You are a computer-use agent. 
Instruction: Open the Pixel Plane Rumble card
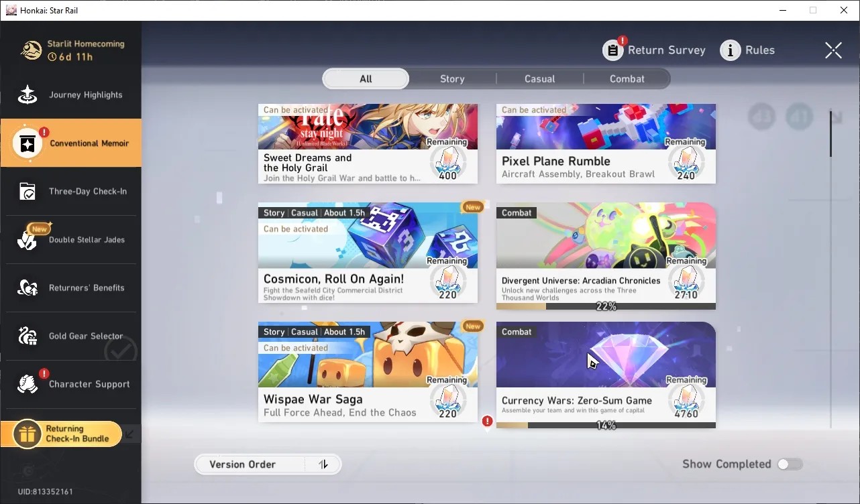coord(606,143)
